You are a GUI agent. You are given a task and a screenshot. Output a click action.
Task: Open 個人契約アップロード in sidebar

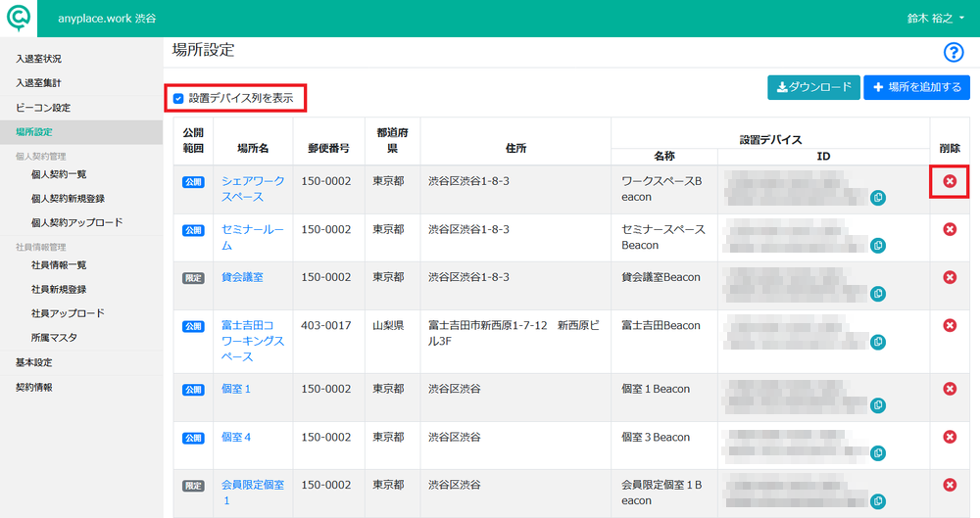(76, 222)
